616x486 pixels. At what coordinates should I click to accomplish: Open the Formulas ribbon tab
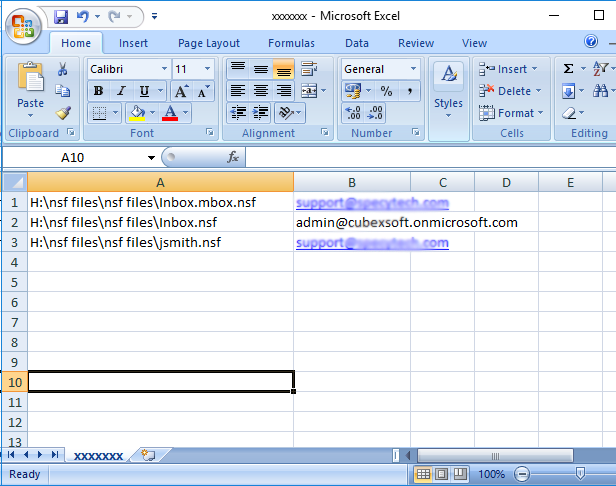(291, 43)
